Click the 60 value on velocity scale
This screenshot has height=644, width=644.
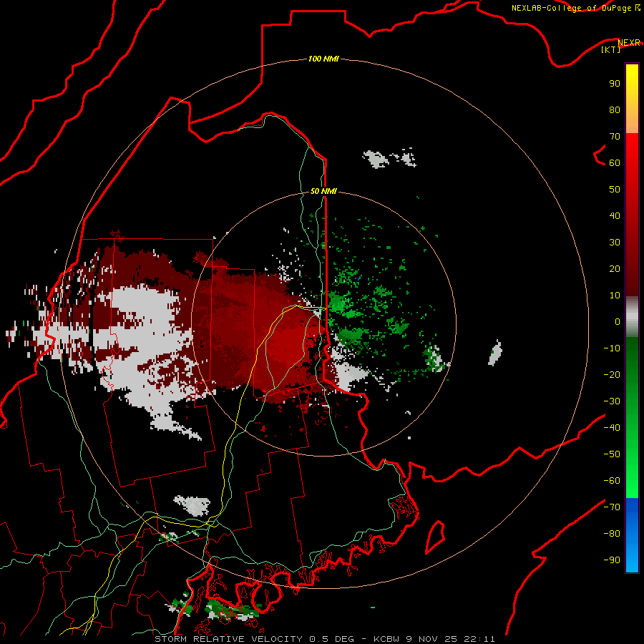coord(615,162)
